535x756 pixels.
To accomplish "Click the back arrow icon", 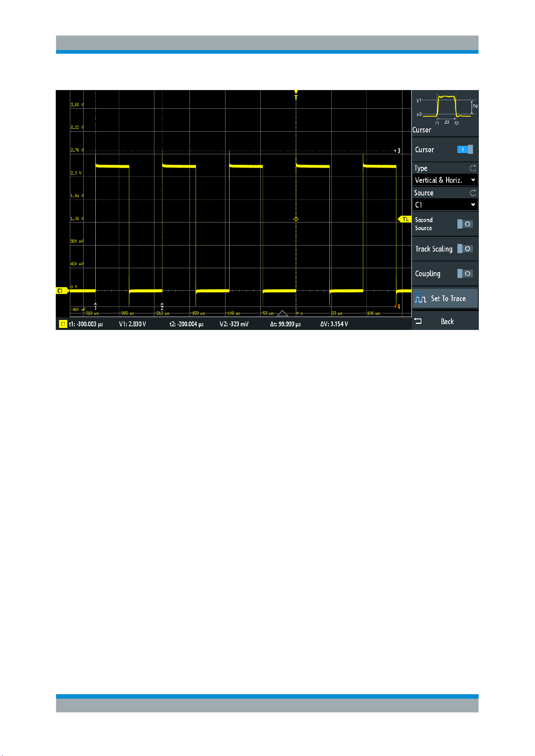I will pos(418,321).
